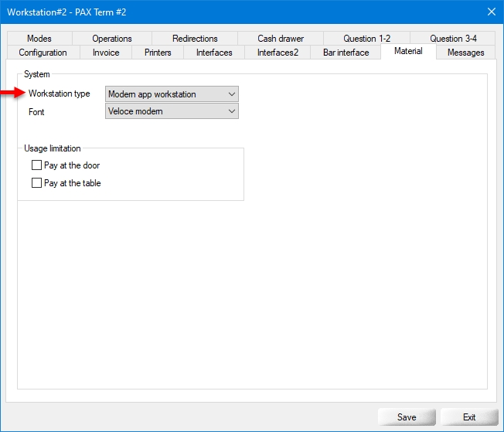Select the Invoice tab

coord(106,53)
